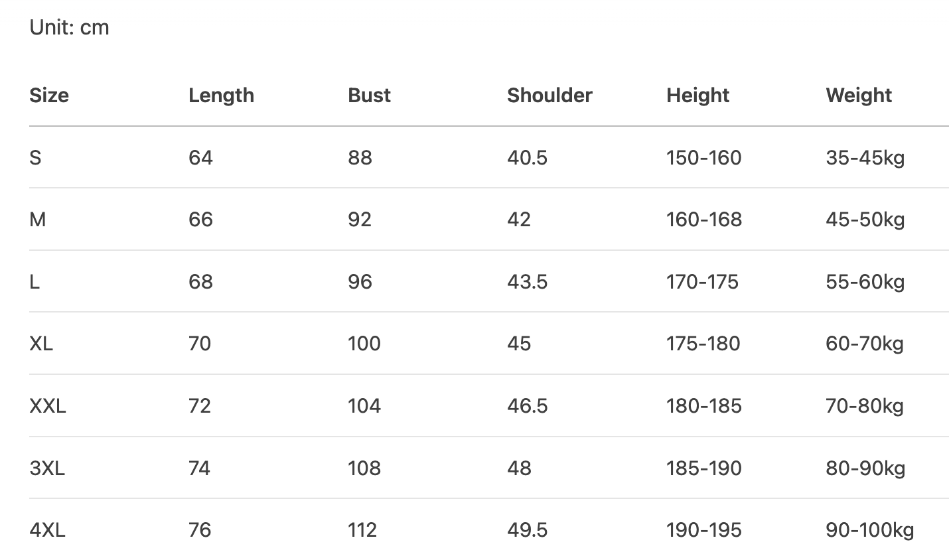Select the 3XL size row label
This screenshot has height=560, width=949.
[47, 468]
